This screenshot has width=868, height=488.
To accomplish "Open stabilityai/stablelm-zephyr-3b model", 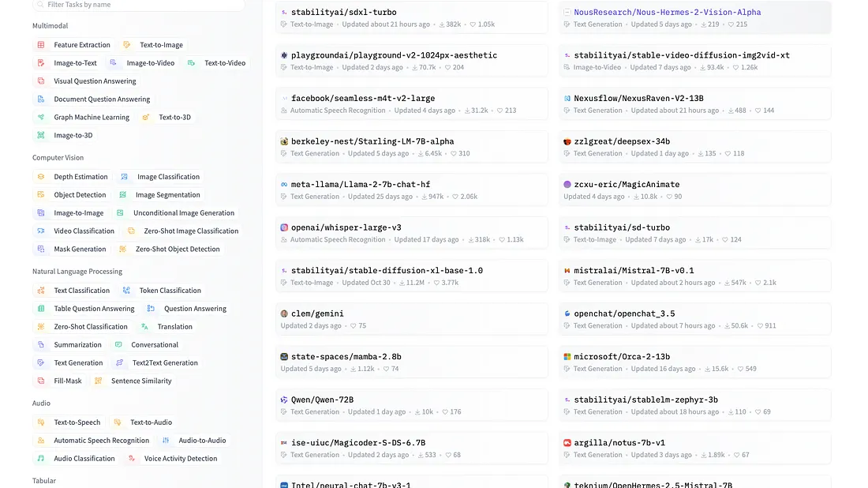I will pos(694,405).
